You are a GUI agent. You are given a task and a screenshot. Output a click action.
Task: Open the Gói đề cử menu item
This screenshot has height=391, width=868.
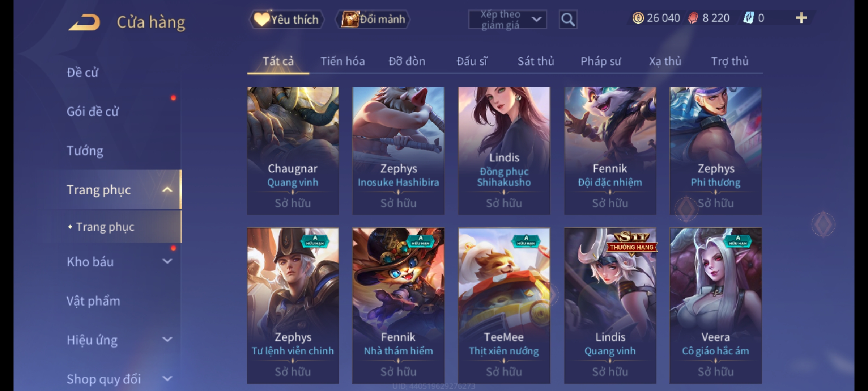93,112
